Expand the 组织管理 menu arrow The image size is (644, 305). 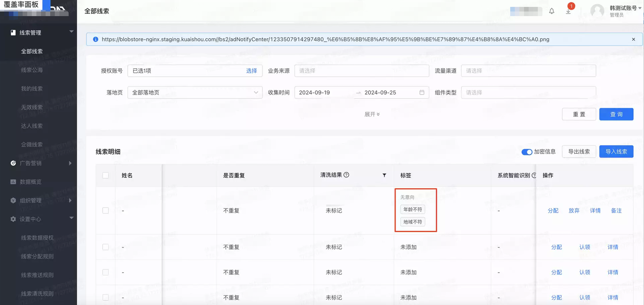point(70,200)
